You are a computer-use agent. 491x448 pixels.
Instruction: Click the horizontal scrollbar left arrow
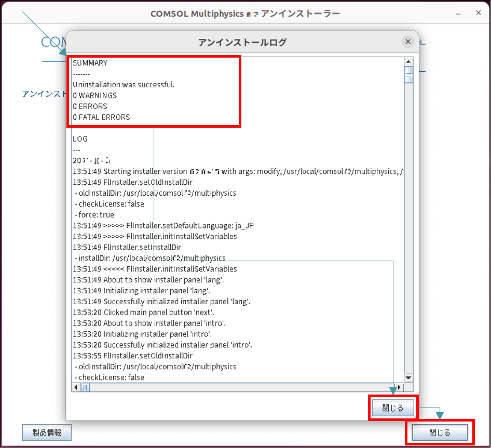pyautogui.click(x=76, y=387)
